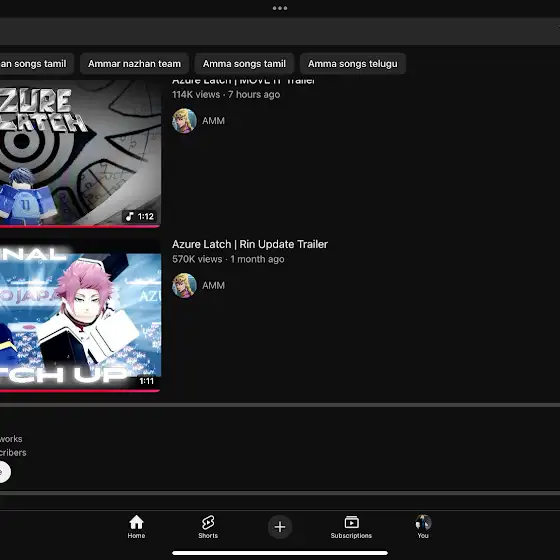Click AMM channel avatar under Rin Update Trailer

click(184, 285)
